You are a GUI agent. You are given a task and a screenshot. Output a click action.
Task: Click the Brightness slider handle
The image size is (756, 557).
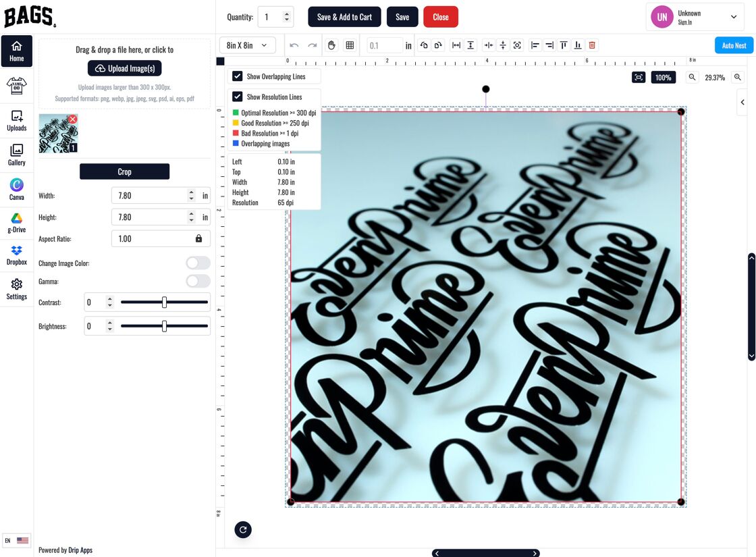click(x=165, y=326)
